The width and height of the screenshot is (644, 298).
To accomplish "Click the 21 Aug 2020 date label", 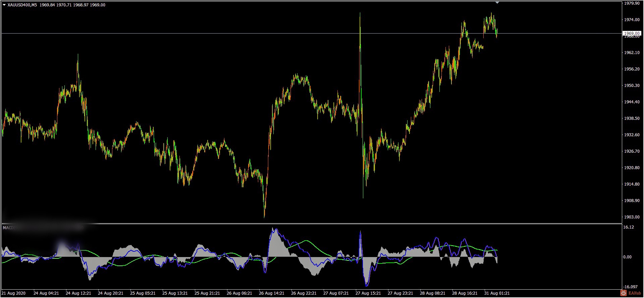I will point(14,293).
